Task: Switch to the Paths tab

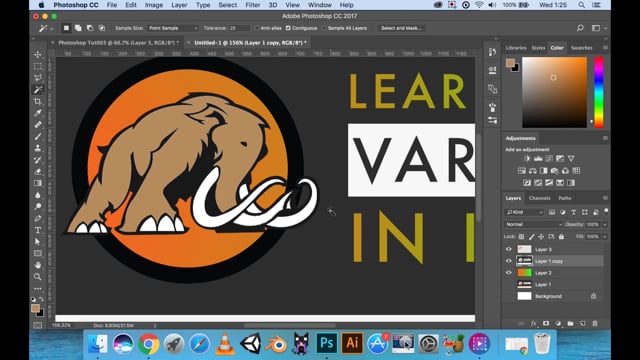Action: [564, 198]
